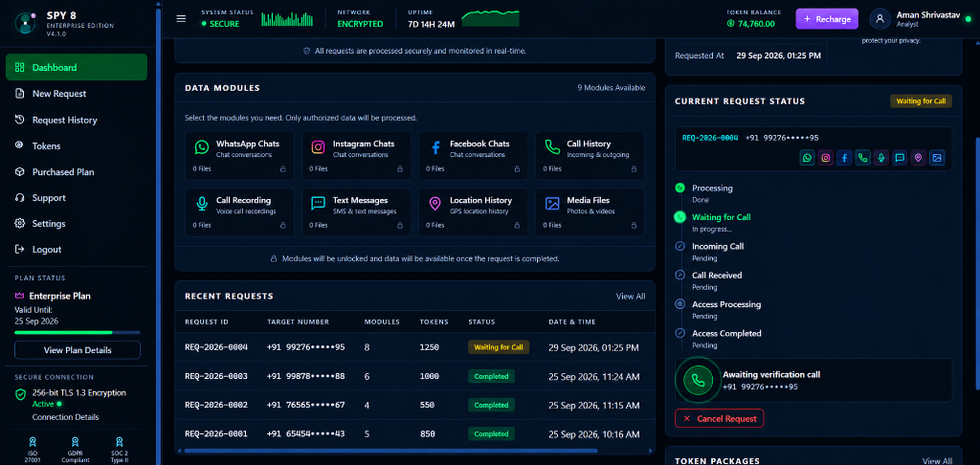Click the Aman Shrivastav profile name
980x465 pixels.
click(x=927, y=14)
